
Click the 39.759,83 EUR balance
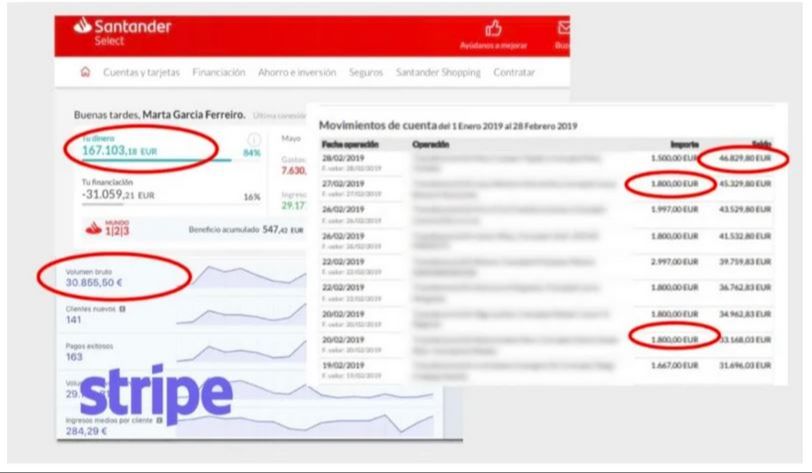(745, 262)
